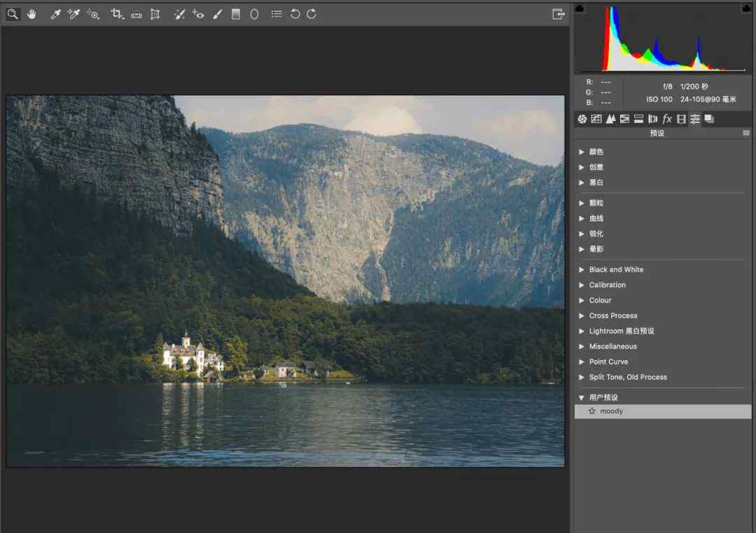Screen dimensions: 756x533
Task: Open the Basic panel aperture tab
Action: coord(582,119)
